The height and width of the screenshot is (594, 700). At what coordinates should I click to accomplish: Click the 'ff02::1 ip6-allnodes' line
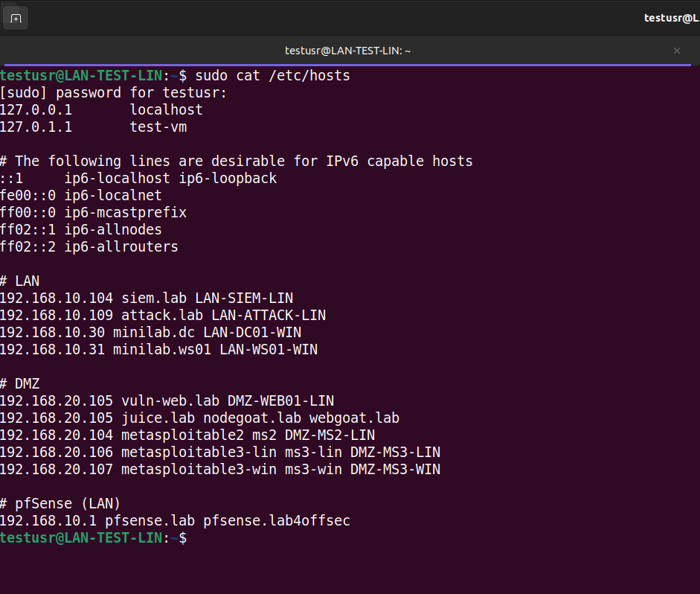(x=81, y=229)
